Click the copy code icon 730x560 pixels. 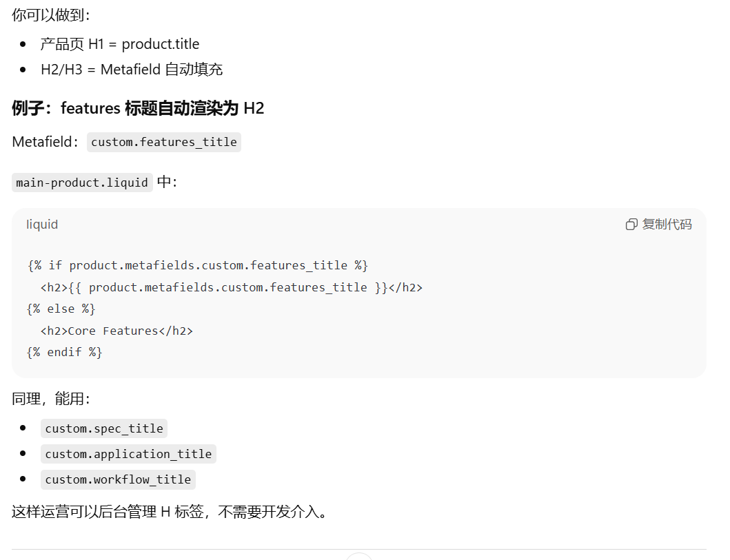[631, 225]
